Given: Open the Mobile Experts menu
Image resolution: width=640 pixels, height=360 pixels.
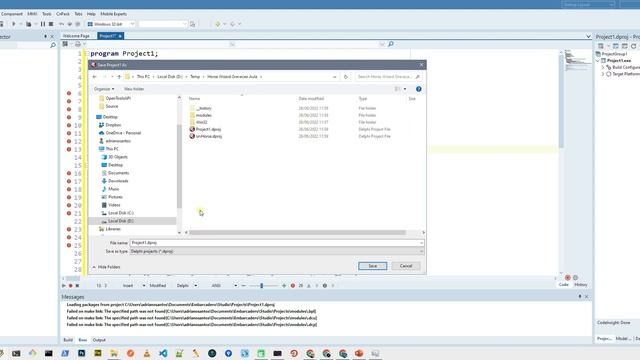Looking at the screenshot, I should coord(113,14).
